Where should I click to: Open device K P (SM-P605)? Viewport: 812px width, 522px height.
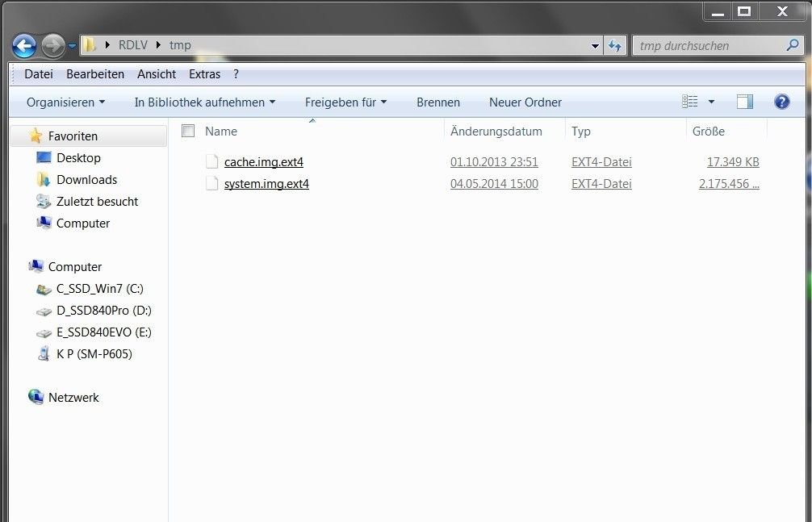click(94, 353)
